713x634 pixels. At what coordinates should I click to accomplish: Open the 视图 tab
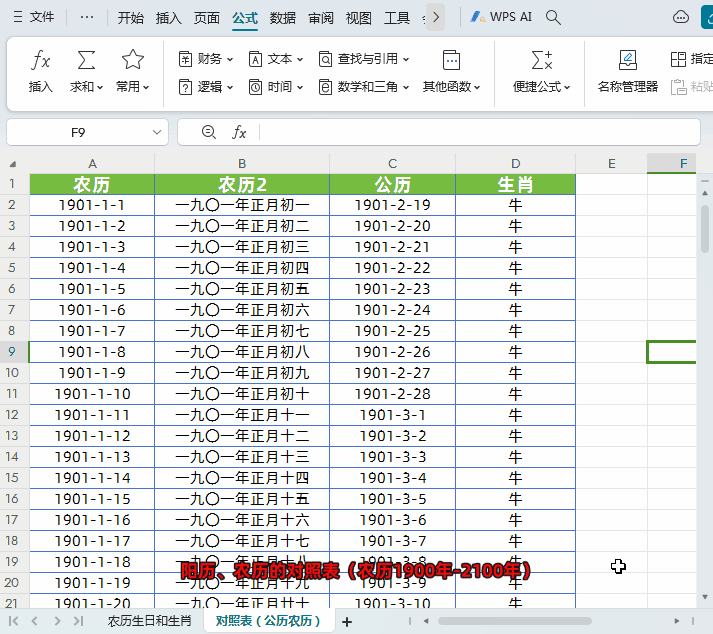(359, 18)
